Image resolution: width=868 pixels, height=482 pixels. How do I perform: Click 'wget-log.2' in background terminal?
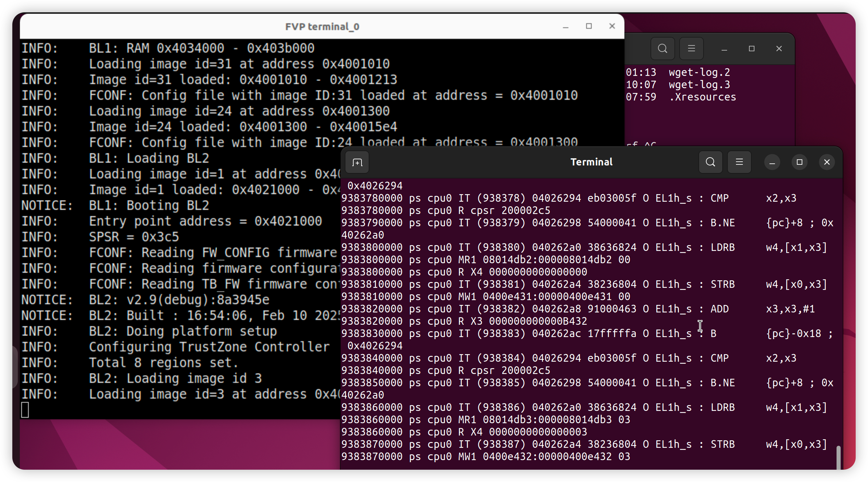point(699,72)
